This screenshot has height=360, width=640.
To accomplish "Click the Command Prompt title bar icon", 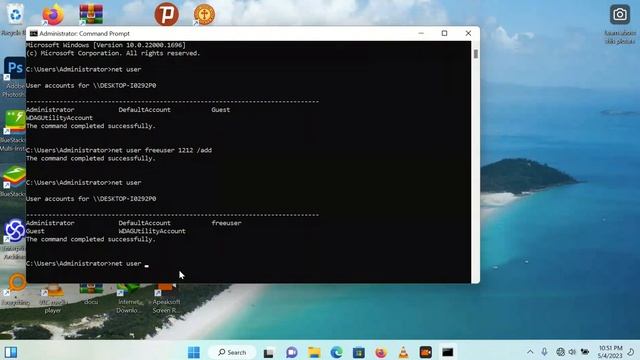I will pos(33,33).
